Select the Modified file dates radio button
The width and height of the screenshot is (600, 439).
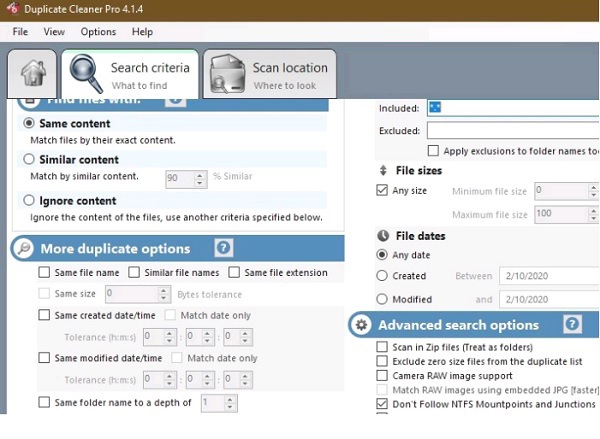coord(382,299)
